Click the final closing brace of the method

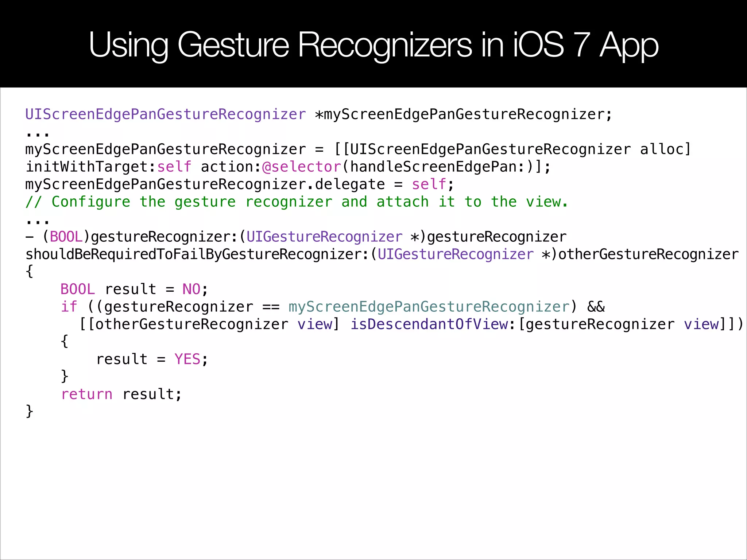[x=30, y=411]
